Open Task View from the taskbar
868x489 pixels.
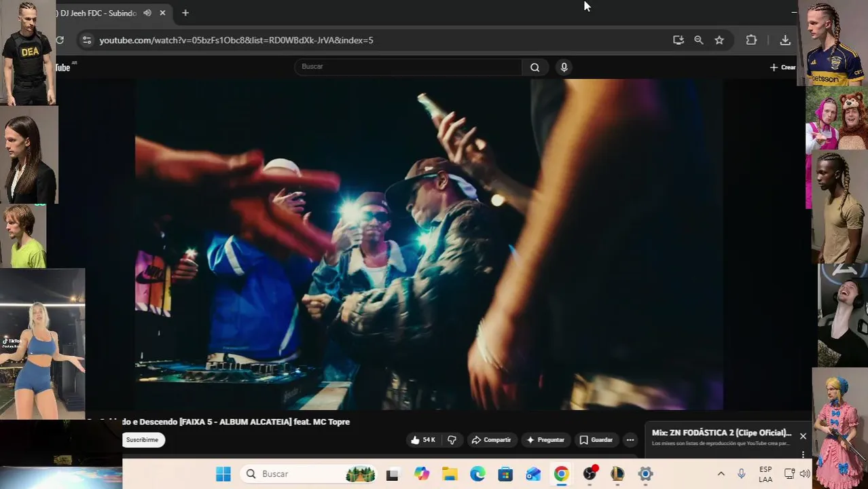pyautogui.click(x=393, y=474)
